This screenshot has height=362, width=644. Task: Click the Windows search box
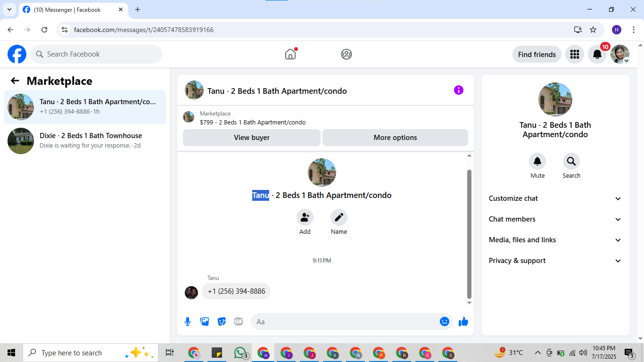coord(90,353)
